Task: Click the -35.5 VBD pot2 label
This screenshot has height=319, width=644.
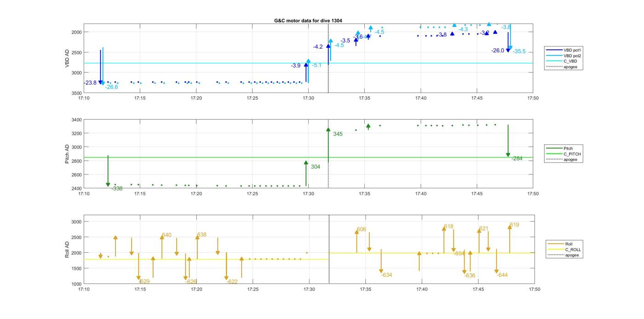Action: (519, 52)
